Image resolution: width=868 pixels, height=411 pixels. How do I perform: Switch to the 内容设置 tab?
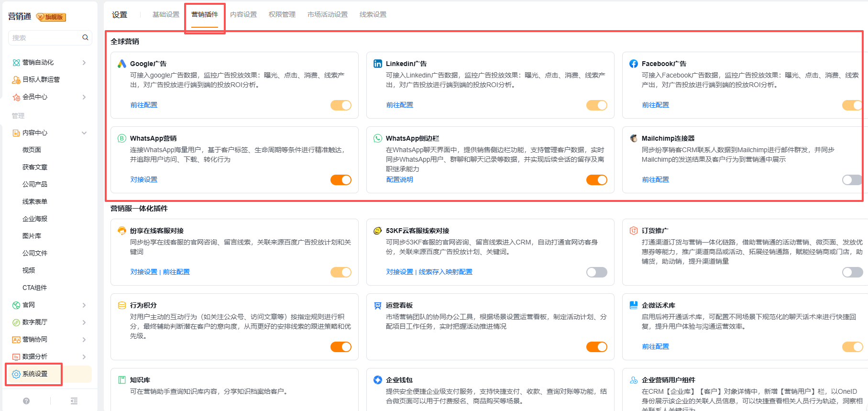click(x=243, y=15)
